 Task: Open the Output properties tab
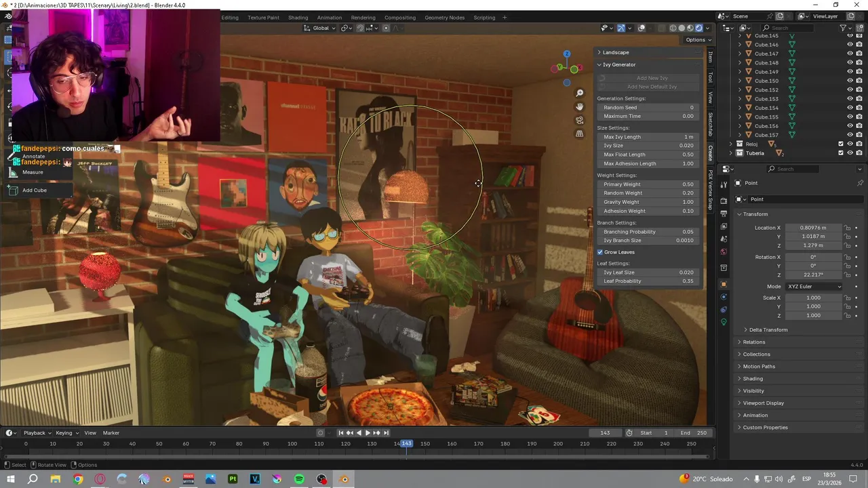tap(724, 213)
